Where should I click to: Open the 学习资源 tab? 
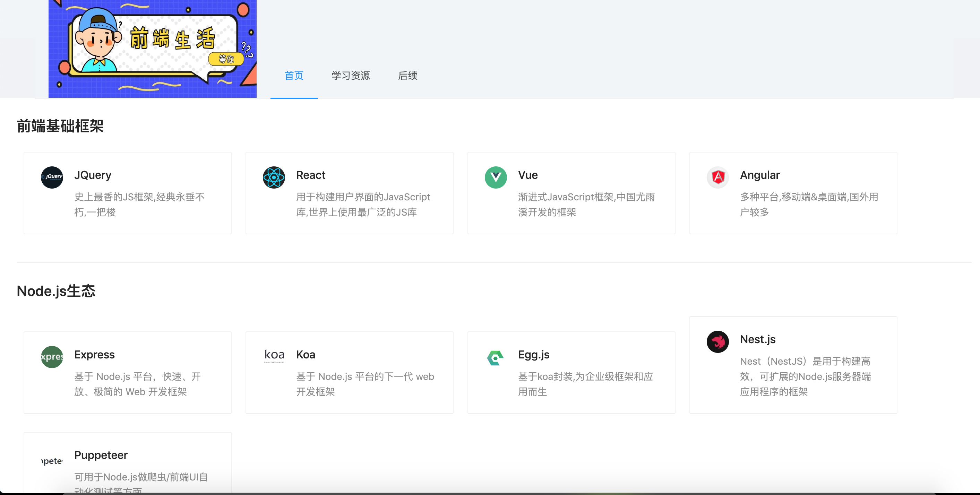point(350,76)
